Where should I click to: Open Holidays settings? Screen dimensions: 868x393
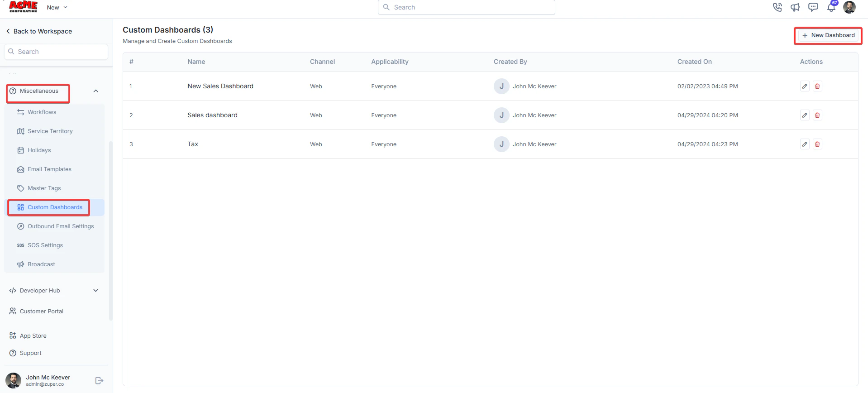[39, 150]
